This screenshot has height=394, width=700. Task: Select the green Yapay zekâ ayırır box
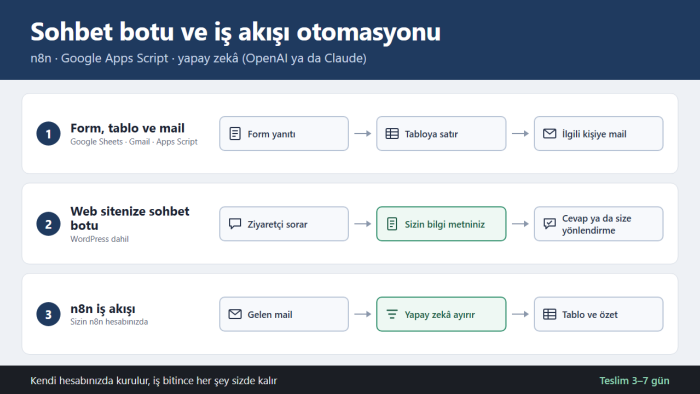441,314
